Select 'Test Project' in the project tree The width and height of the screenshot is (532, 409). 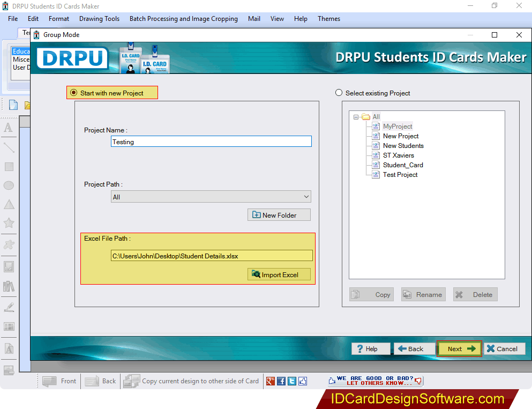[400, 175]
